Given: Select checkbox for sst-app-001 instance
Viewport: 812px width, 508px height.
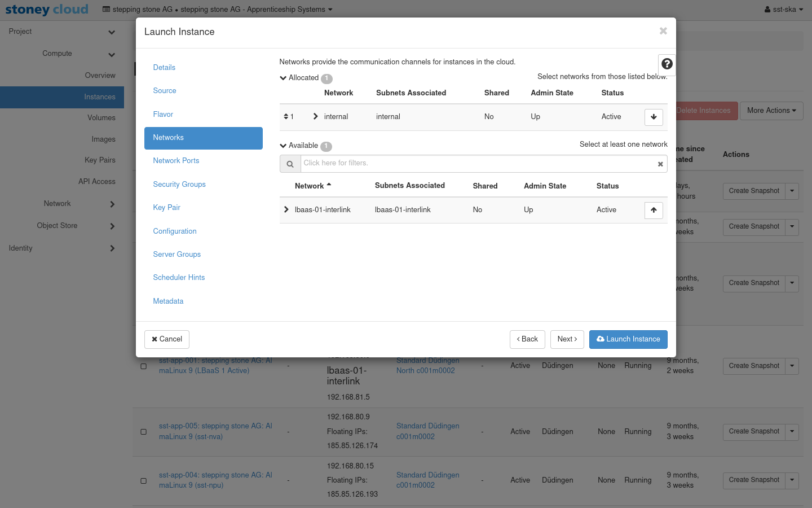Looking at the screenshot, I should (x=144, y=366).
